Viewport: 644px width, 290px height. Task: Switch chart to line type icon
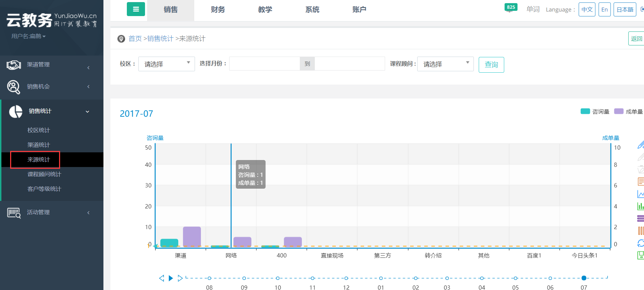[641, 194]
